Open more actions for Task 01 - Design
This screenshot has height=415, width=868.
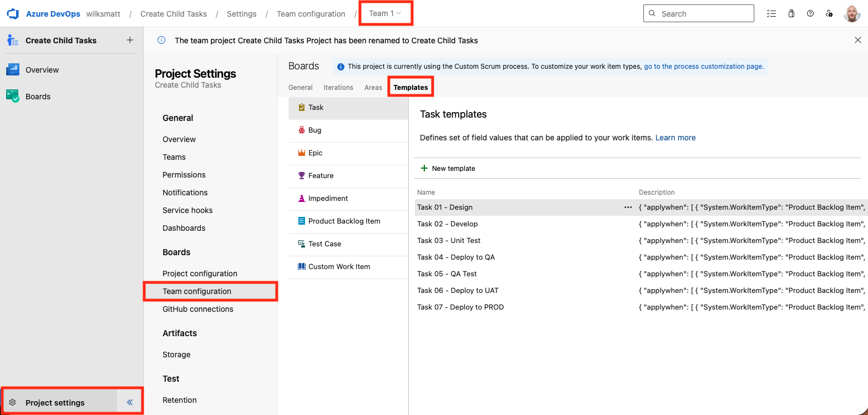point(628,207)
